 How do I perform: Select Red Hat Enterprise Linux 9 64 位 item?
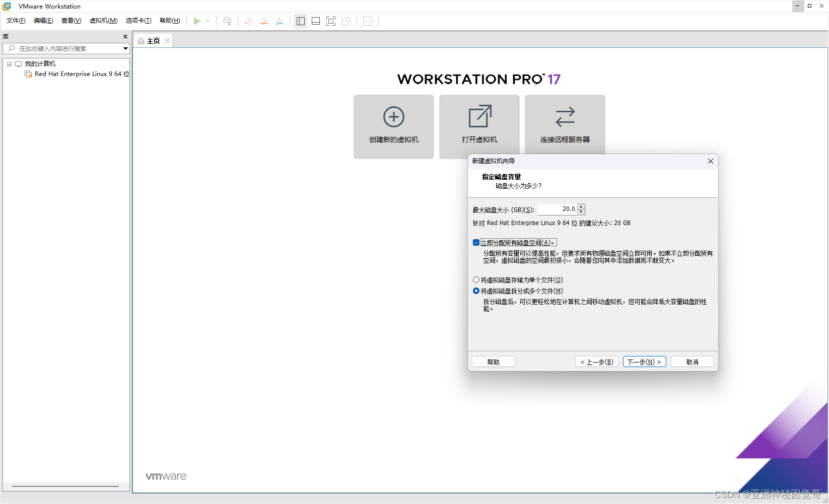coord(82,74)
